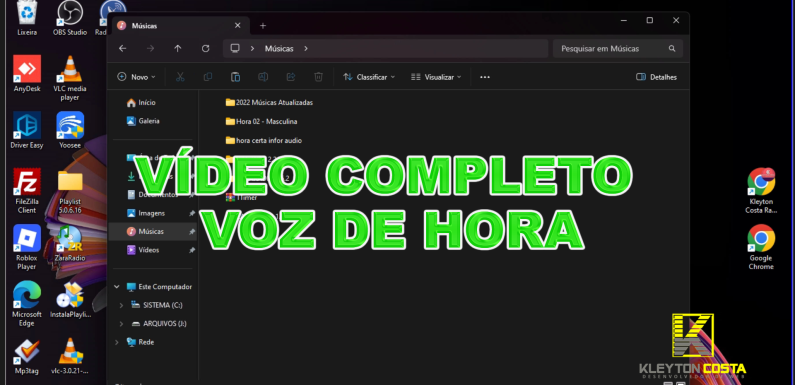The image size is (795, 385).
Task: Close the Músicas tab
Action: [238, 25]
